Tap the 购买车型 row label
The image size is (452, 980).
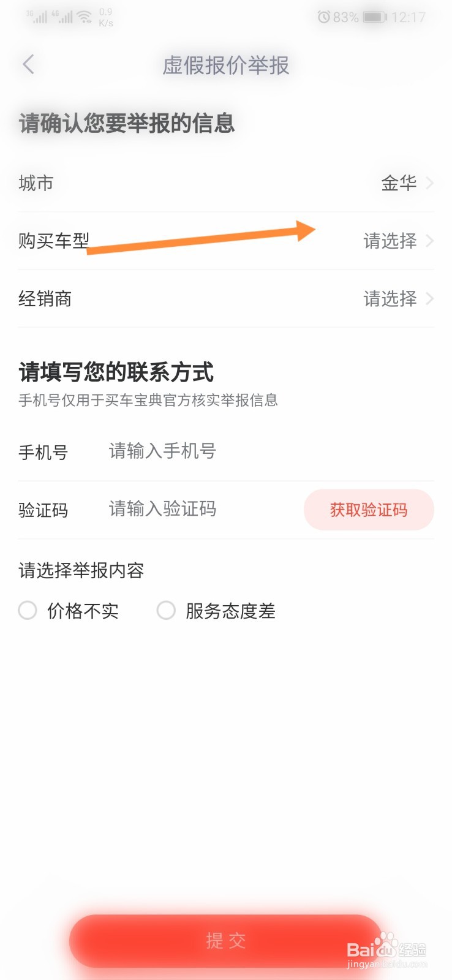pos(54,241)
